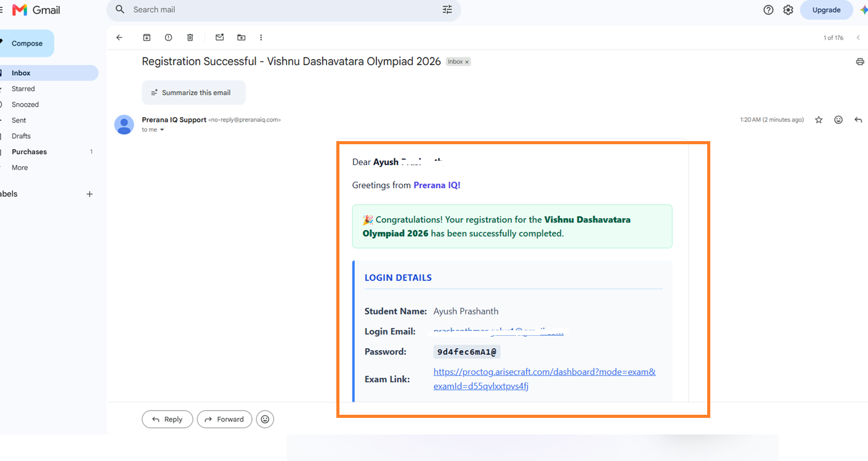
Task: Click the reply arrow in message header
Action: click(858, 120)
